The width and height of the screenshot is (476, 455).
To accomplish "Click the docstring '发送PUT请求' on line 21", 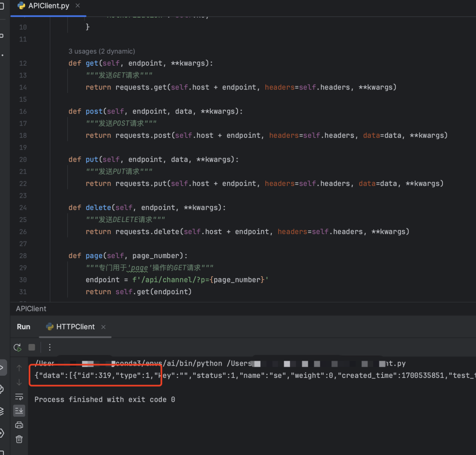I will (x=119, y=171).
